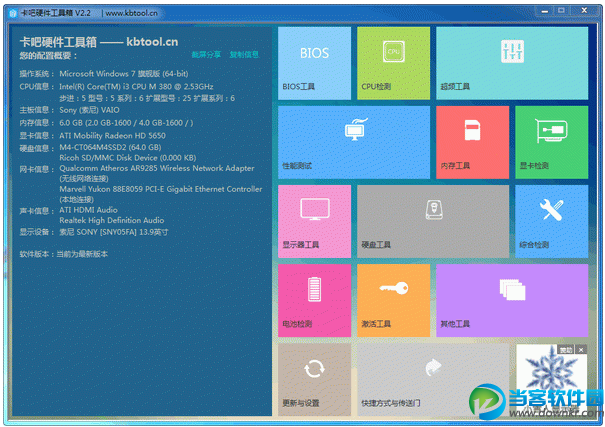Select the Marvell Yukon 88E8059 Ethernet line

point(161,189)
